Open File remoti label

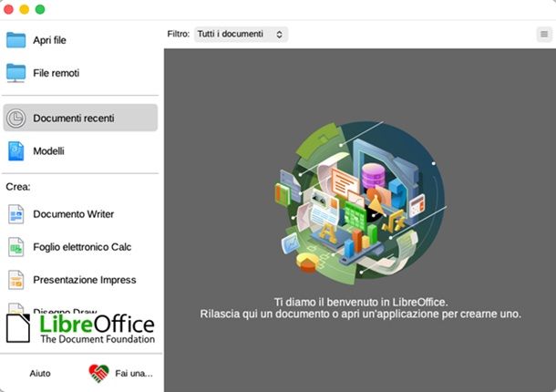56,73
